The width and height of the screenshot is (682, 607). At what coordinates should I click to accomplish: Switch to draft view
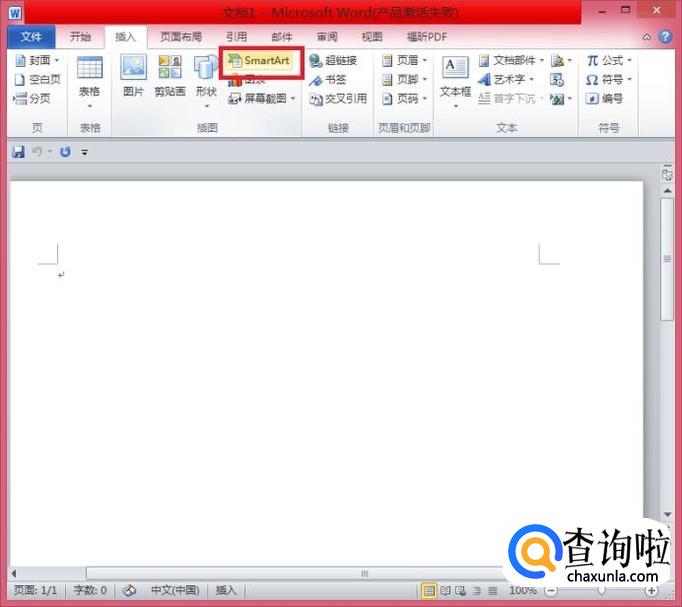492,590
